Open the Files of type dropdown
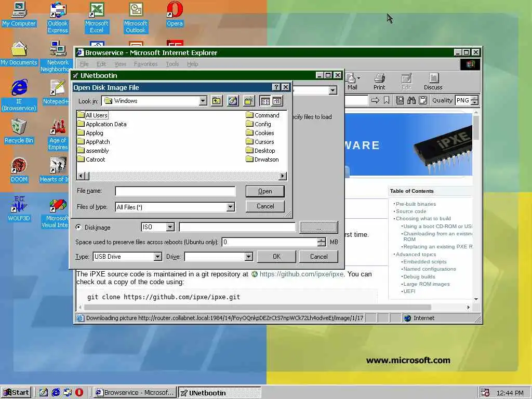532x399 pixels. tap(230, 207)
